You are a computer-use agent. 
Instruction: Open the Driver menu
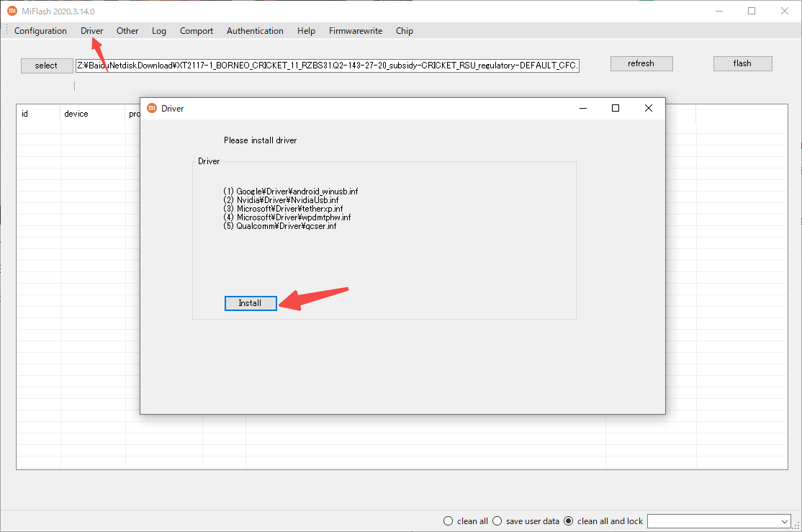point(92,31)
